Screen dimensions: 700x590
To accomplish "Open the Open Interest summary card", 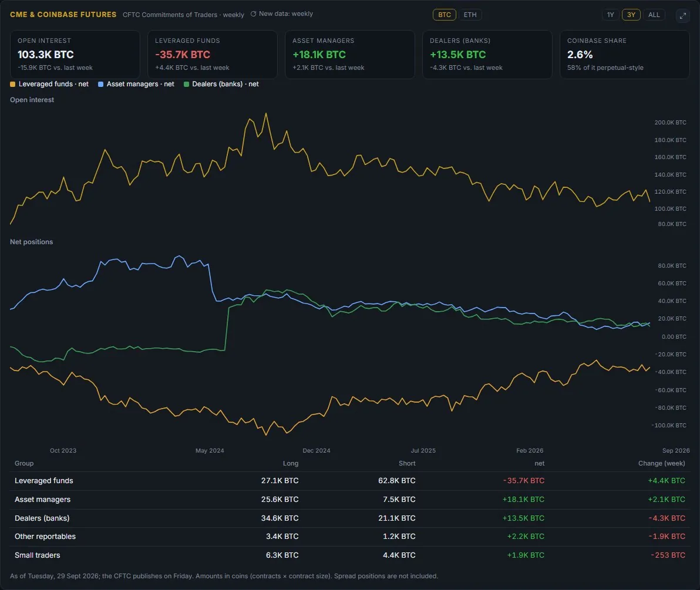I will click(75, 55).
